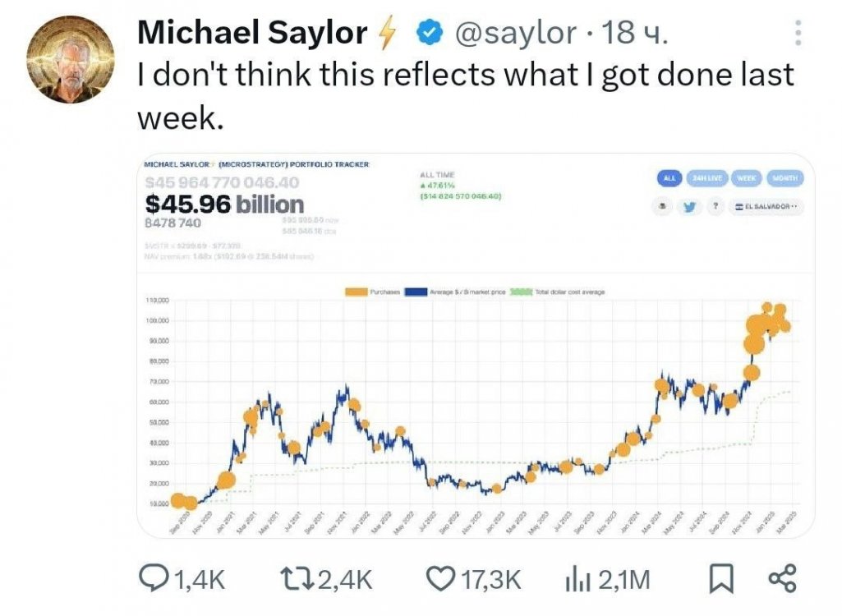
Task: Switch to the MONTH range tab
Action: point(786,177)
